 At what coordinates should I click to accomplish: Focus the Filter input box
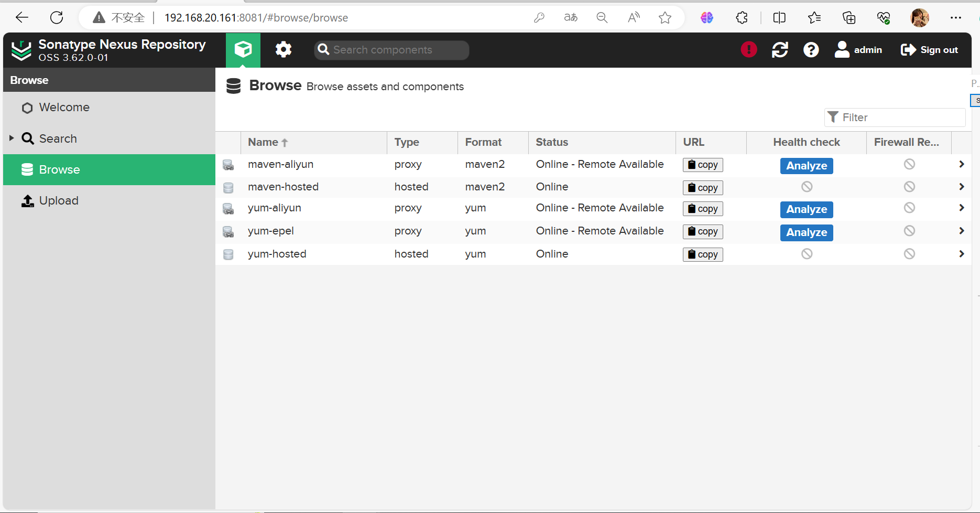click(x=895, y=117)
